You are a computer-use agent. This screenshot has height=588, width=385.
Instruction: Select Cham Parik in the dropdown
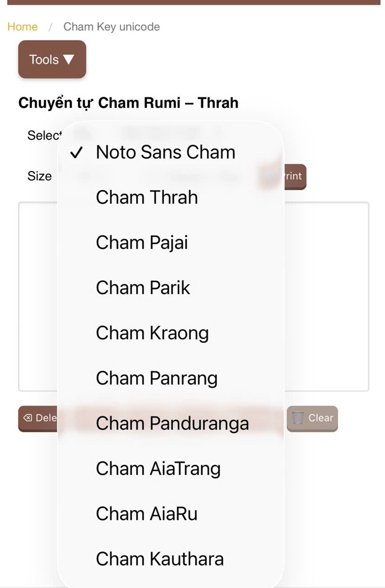point(143,288)
